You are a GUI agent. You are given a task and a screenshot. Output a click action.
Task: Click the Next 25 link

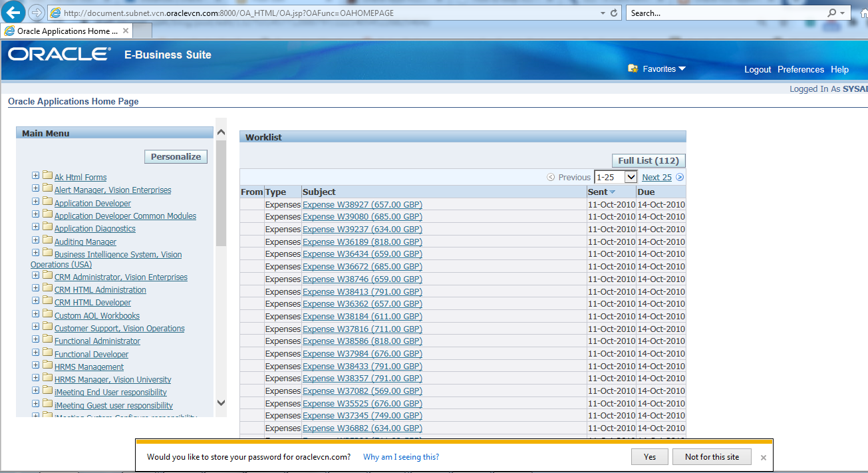pos(656,177)
